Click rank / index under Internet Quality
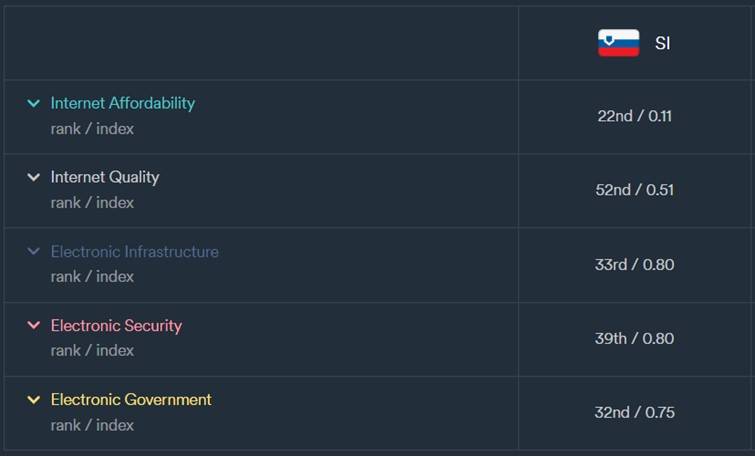Image resolution: width=755 pixels, height=457 pixels. pos(92,203)
